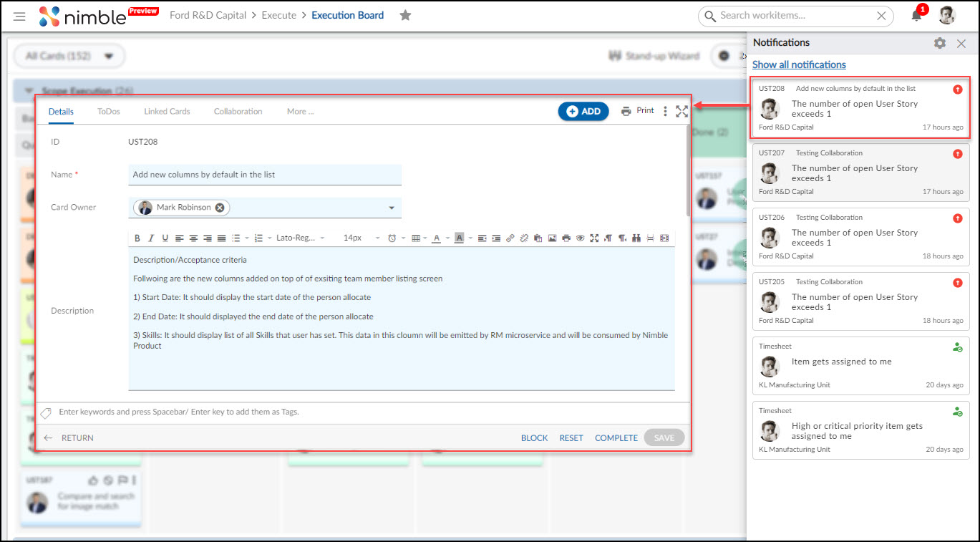Expand the Card Owner dropdown
980x542 pixels.
pos(391,208)
